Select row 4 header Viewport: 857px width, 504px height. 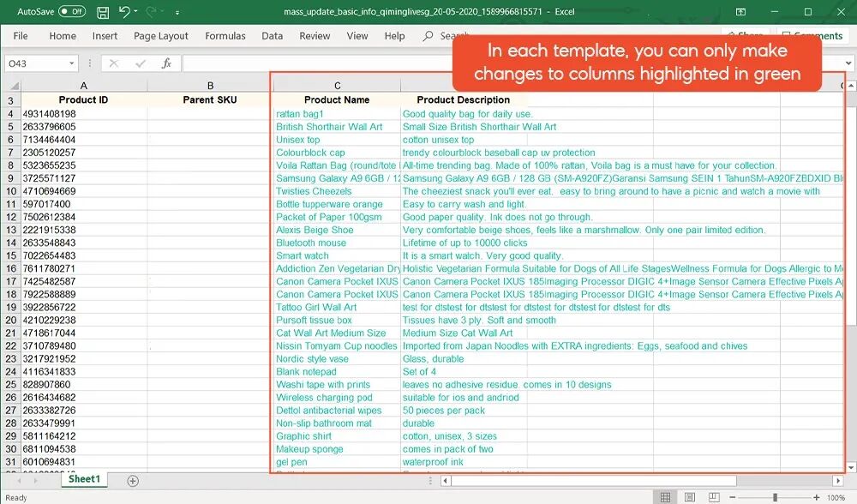[10, 114]
